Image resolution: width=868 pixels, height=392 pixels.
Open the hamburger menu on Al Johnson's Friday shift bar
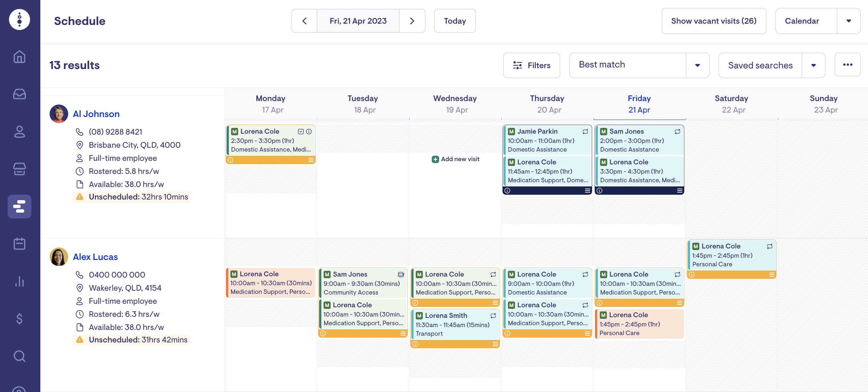pos(679,191)
